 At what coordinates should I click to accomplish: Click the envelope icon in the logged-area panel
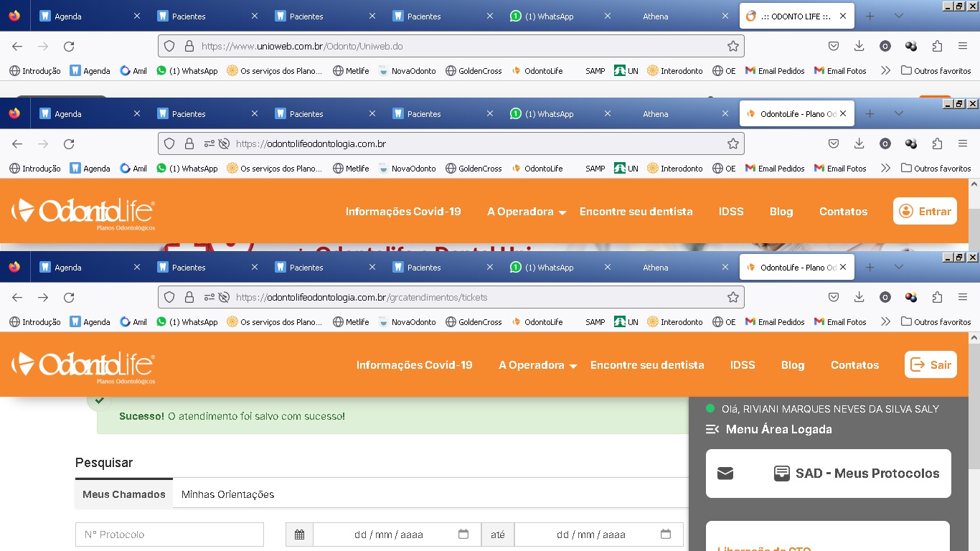725,474
